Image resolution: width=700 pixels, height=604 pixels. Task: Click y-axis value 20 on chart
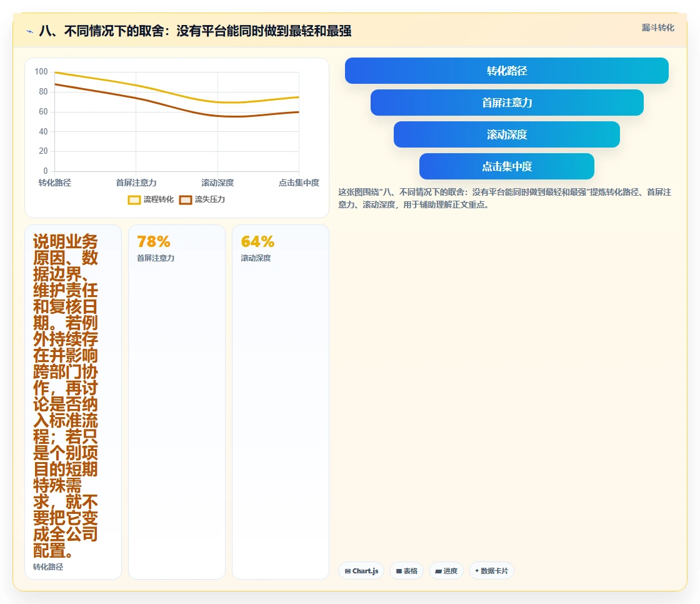coord(43,151)
